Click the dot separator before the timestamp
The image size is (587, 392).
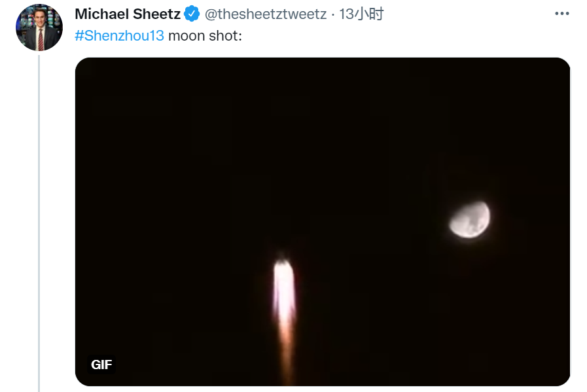coord(332,14)
